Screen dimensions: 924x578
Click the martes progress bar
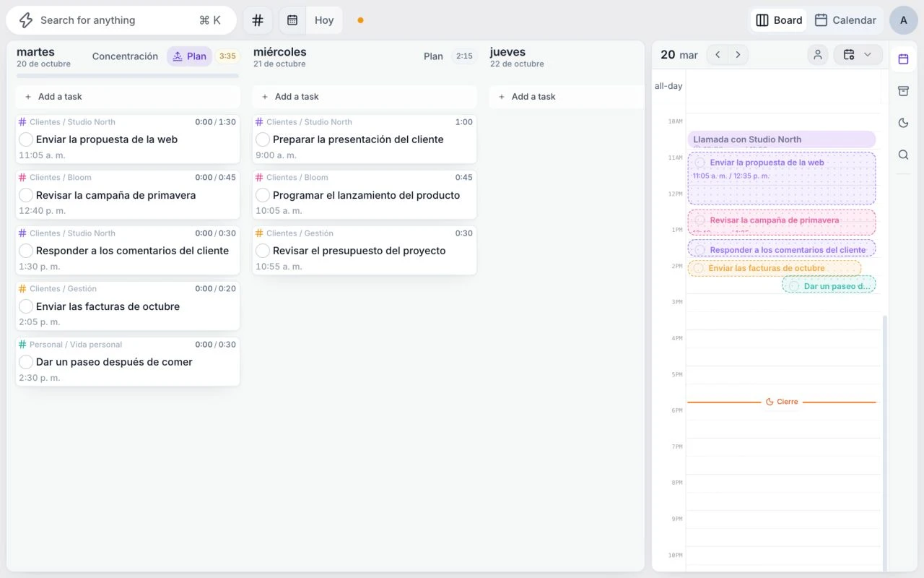[128, 75]
